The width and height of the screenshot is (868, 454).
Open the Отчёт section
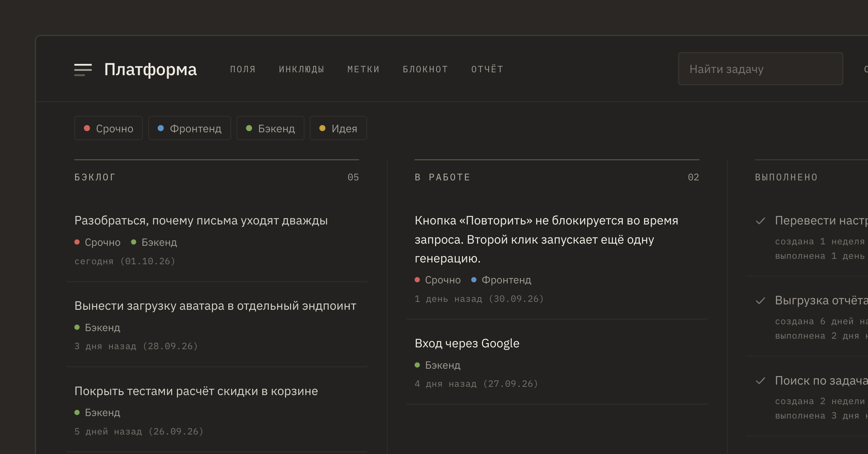click(x=487, y=69)
